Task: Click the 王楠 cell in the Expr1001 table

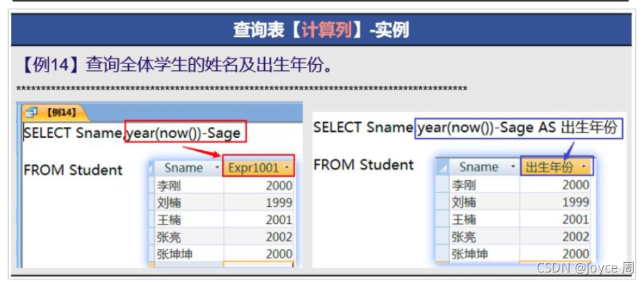Action: (x=189, y=220)
